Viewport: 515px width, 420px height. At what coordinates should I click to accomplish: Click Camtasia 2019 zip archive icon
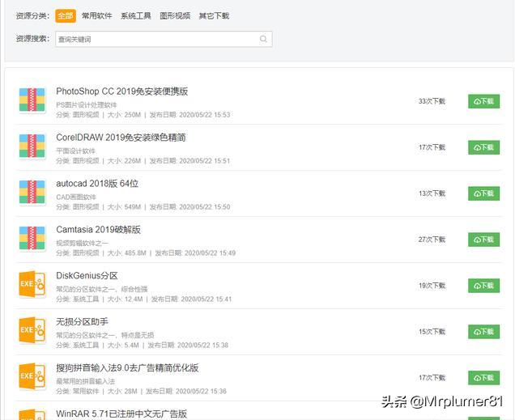tap(32, 238)
